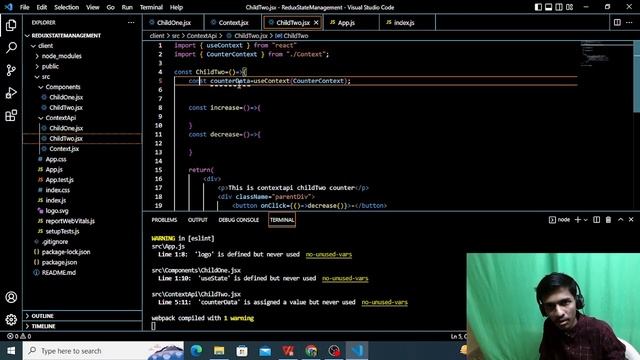Open the Manage gear icon
Image resolution: width=640 pixels, height=360 pixels.
coord(11,319)
